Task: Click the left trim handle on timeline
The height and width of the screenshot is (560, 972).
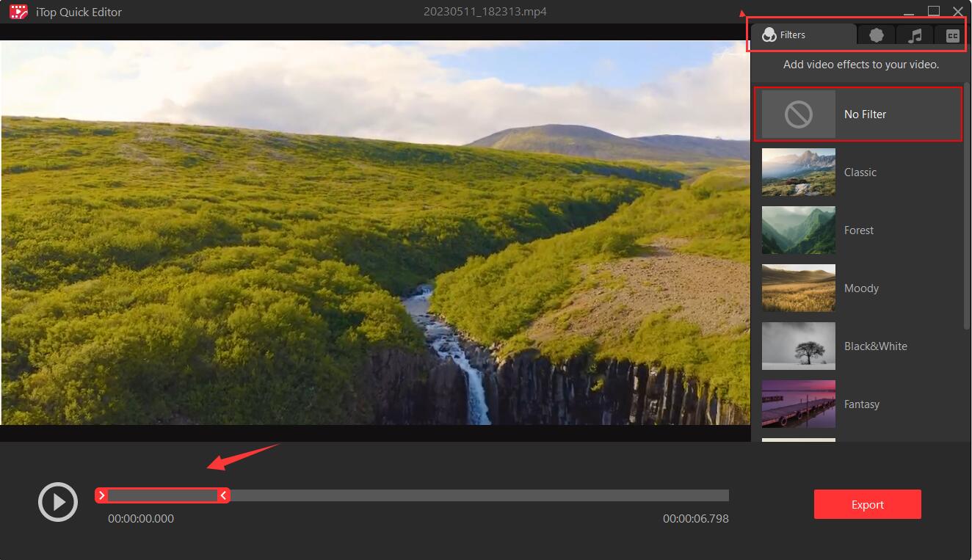Action: tap(101, 495)
